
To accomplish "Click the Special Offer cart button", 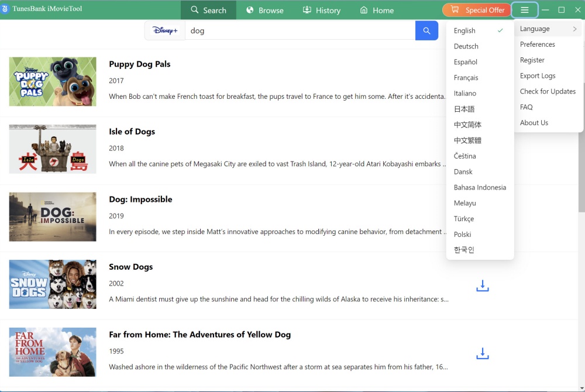I will (477, 10).
